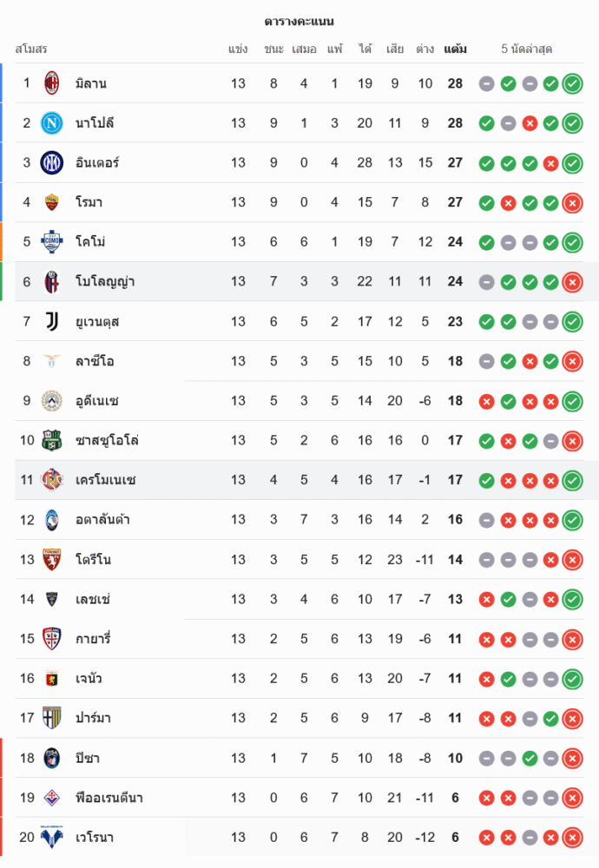The height and width of the screenshot is (868, 599).
Task: Click the Juventus logo icon
Action: tap(52, 322)
